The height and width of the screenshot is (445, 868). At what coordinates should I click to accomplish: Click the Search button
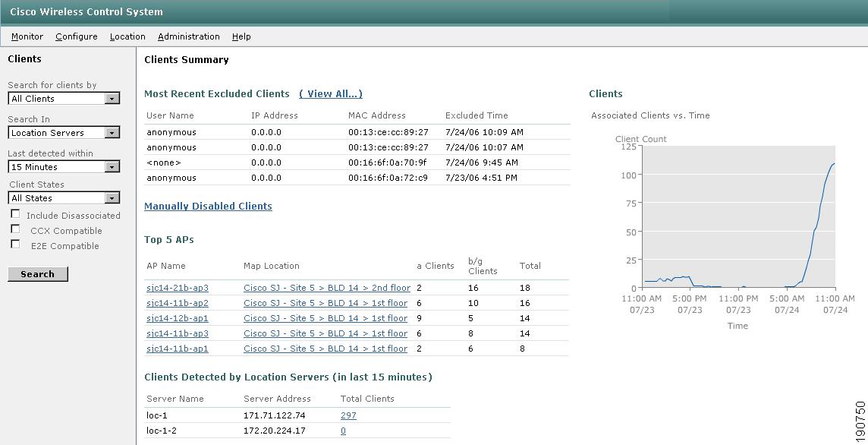38,274
